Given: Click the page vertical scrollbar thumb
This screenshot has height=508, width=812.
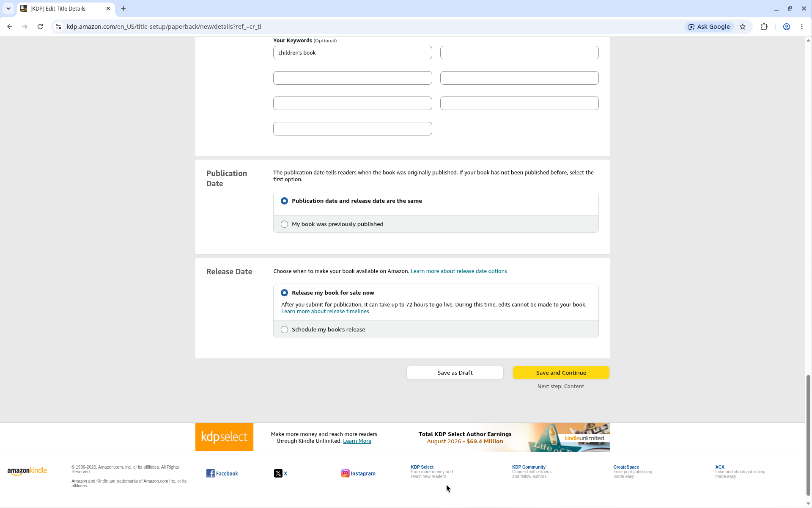Looking at the screenshot, I should point(808,435).
